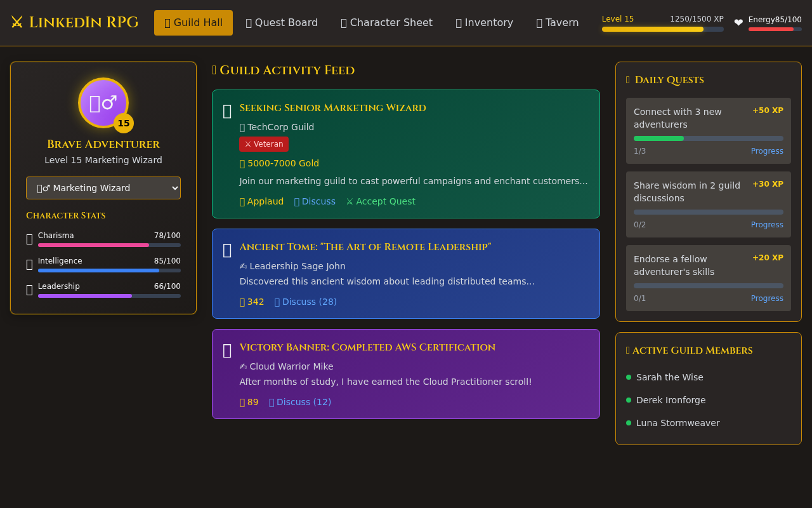Click the level 15 badge on avatar
Viewport: 812px width, 508px height.
pyautogui.click(x=124, y=123)
